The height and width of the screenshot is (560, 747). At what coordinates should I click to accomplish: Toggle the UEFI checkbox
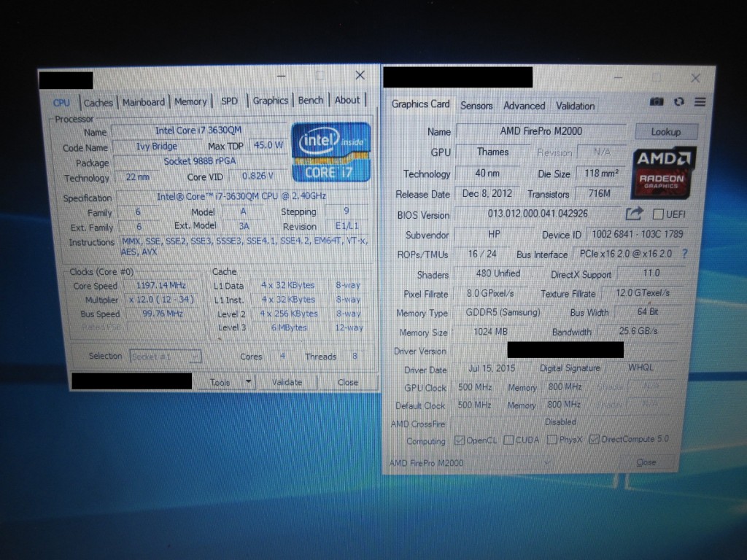click(x=658, y=214)
